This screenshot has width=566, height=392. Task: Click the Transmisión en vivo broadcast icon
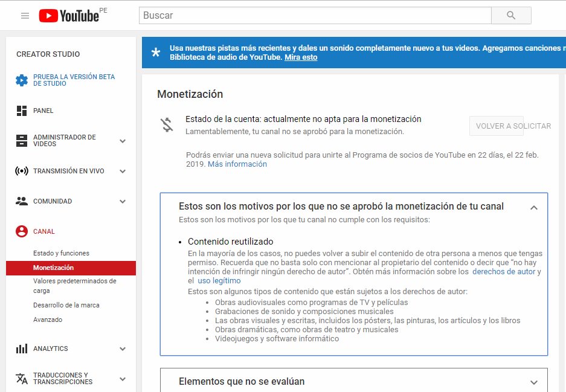pyautogui.click(x=22, y=171)
